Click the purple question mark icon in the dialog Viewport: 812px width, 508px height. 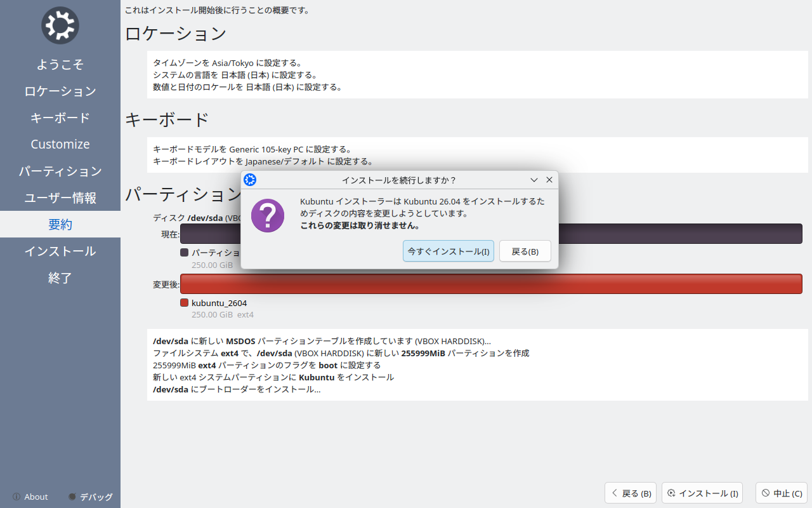tap(268, 215)
